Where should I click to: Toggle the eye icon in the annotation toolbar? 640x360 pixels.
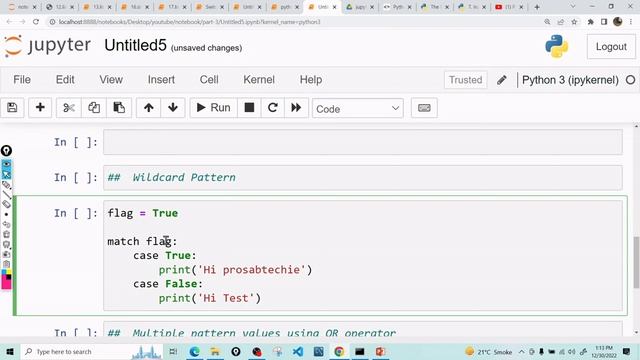(6, 164)
